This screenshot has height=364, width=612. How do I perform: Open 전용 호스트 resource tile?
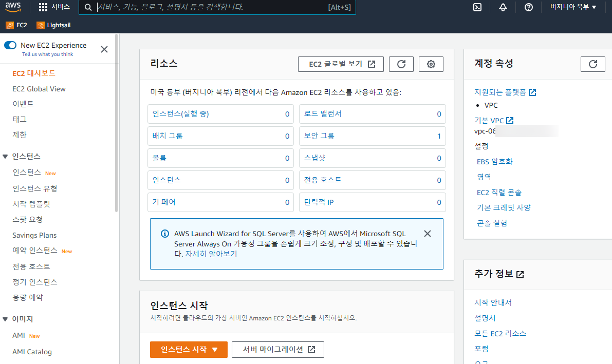point(373,180)
